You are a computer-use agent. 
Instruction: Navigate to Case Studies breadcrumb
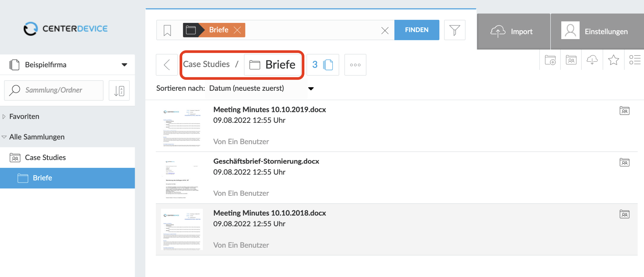(206, 64)
